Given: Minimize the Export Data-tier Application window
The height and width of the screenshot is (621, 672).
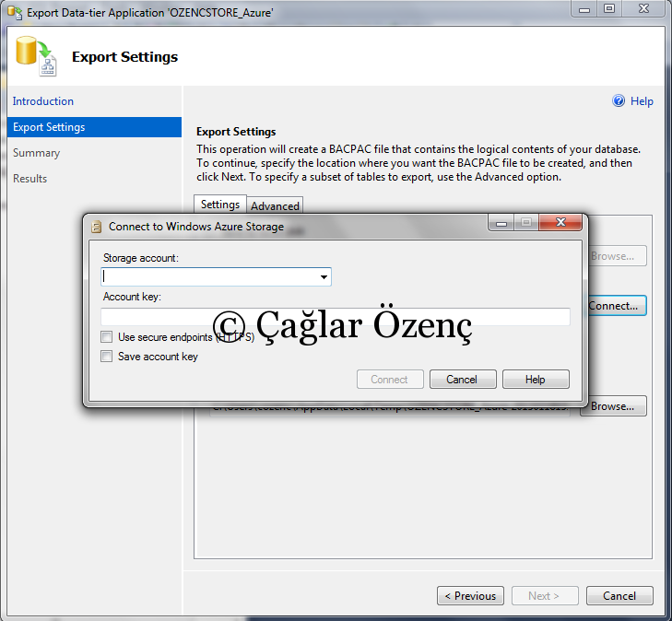Looking at the screenshot, I should click(x=584, y=8).
